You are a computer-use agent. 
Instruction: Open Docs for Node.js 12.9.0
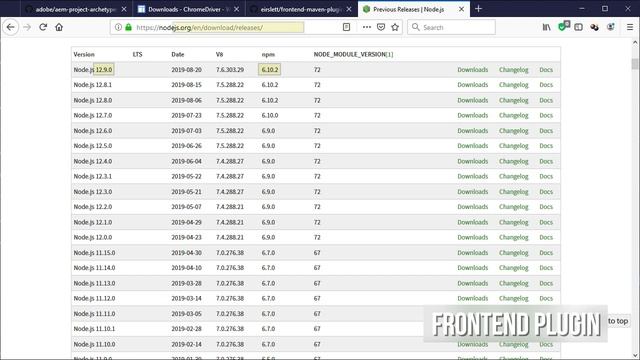click(546, 70)
